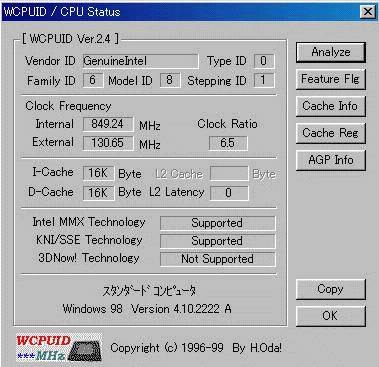Select the External clock value 130.65
Viewport: 379px width, 367px height.
(108, 143)
